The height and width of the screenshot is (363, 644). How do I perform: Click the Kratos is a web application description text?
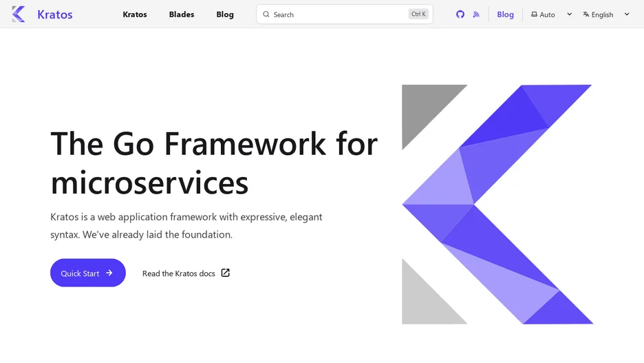(186, 226)
